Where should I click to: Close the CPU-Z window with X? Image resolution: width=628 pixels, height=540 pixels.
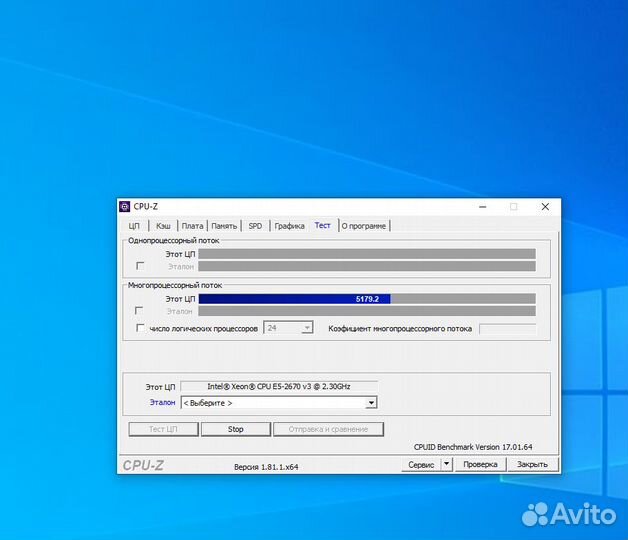[x=545, y=207]
